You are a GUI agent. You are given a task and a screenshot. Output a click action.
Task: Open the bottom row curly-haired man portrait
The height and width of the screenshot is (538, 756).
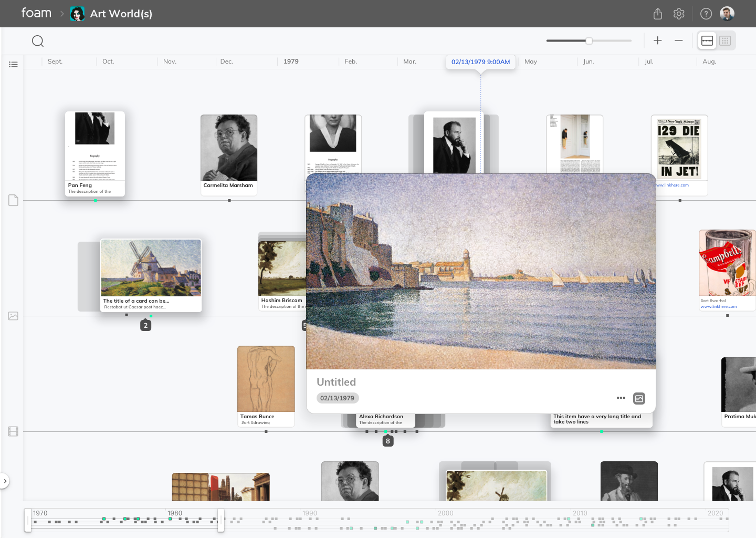[350, 481]
